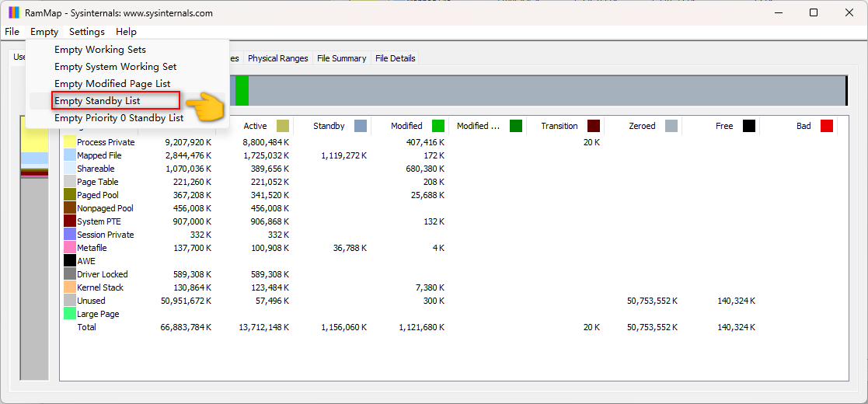Switch to the Physical Ranges tab
The image size is (868, 404).
[278, 58]
